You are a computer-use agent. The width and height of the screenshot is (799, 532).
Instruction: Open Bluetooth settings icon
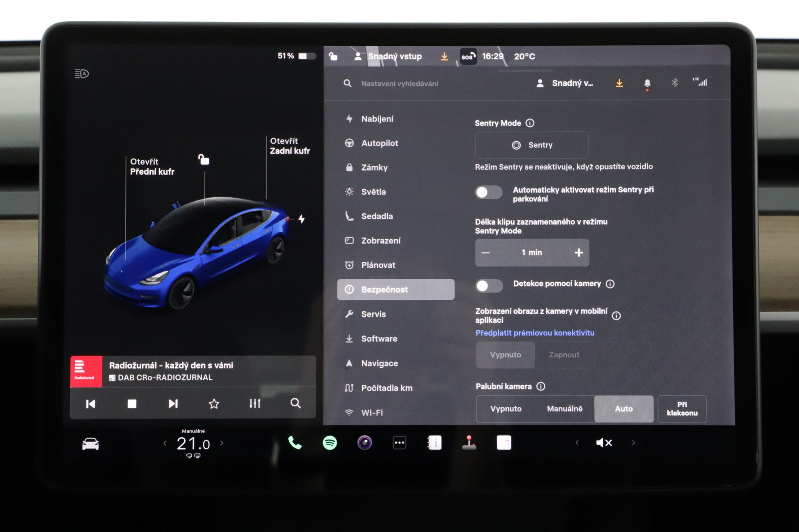[675, 83]
